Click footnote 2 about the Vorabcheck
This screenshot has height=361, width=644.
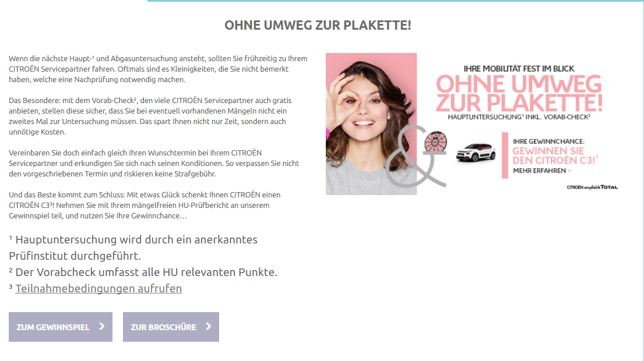(143, 272)
